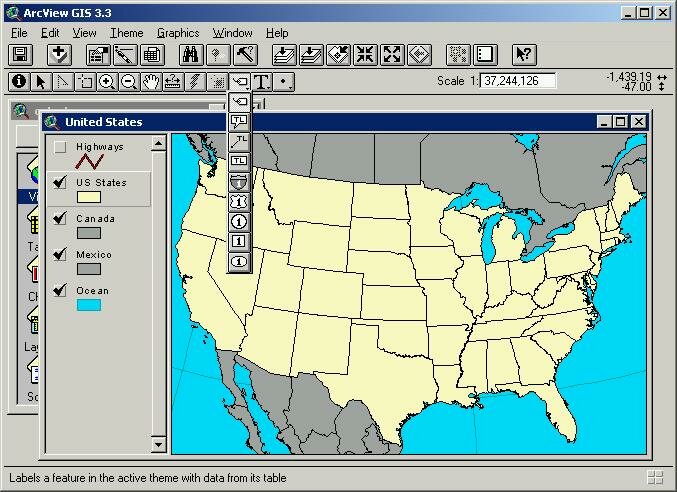This screenshot has height=492, width=677.
Task: Select the magnifier minus Zoom Out tool
Action: pos(129,82)
